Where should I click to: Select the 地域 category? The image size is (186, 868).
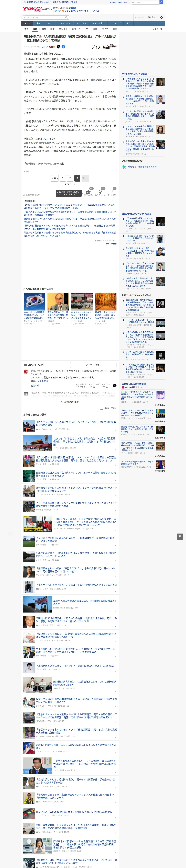point(114,29)
